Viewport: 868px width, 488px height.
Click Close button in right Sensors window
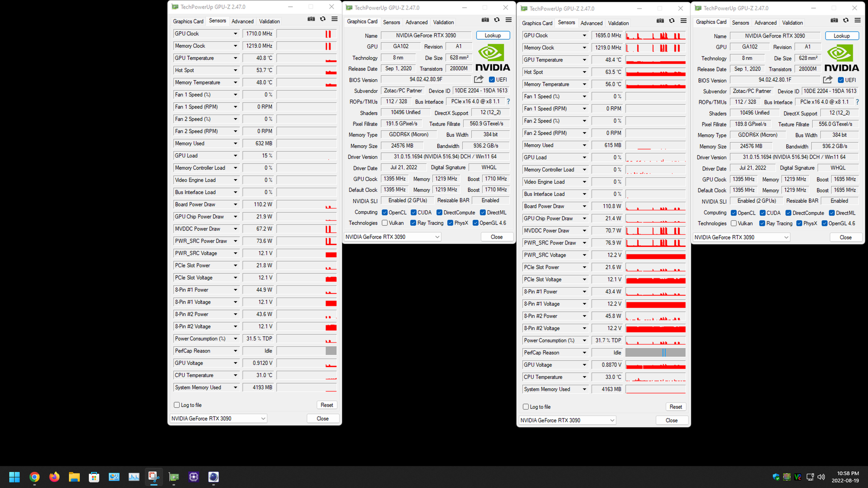tap(671, 420)
